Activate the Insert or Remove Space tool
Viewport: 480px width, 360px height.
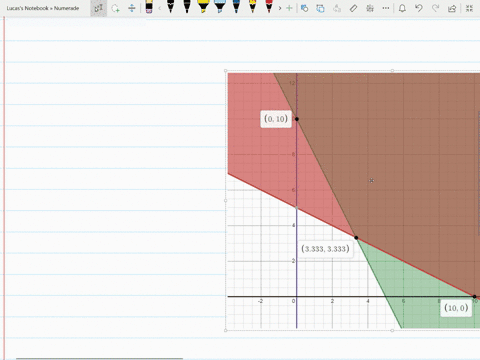(x=132, y=8)
